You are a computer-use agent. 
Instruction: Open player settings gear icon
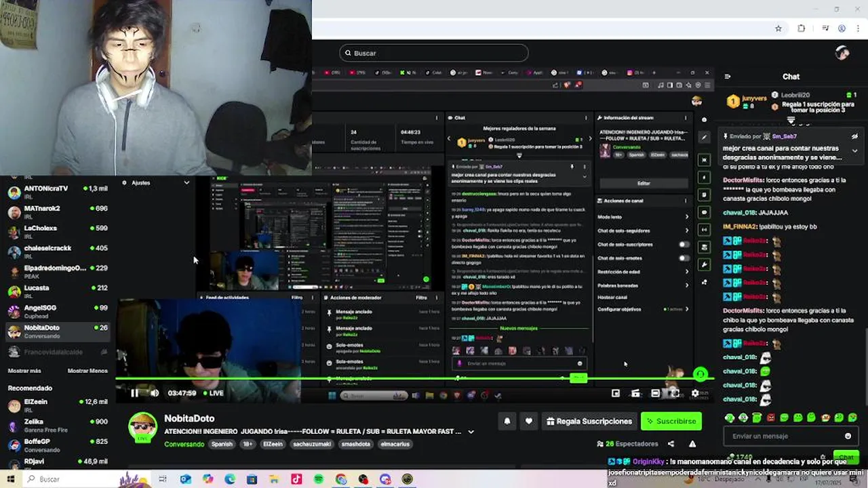coord(695,393)
